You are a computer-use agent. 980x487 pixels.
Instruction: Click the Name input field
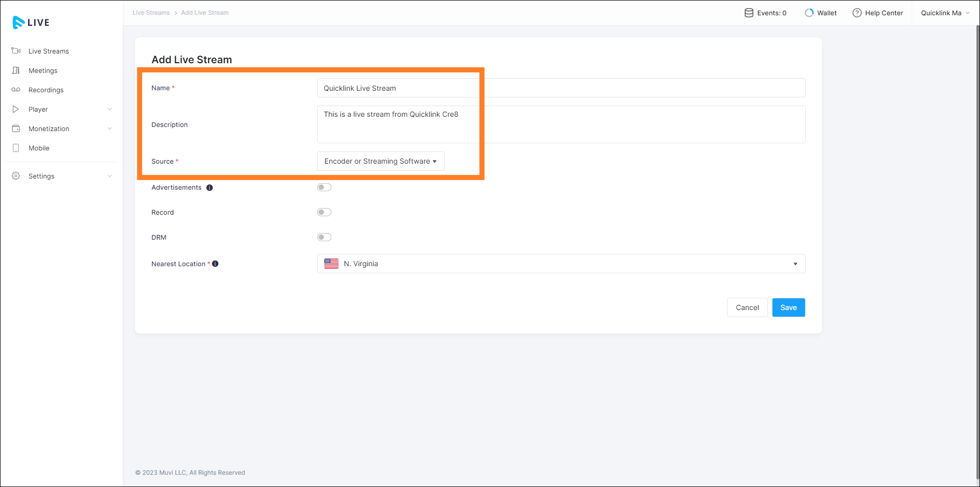pyautogui.click(x=561, y=88)
